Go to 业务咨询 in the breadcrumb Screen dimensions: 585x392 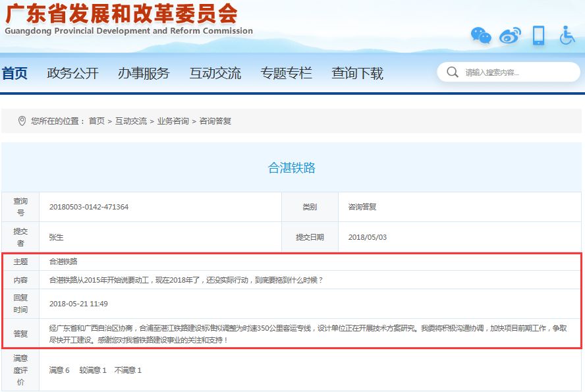[x=173, y=121]
